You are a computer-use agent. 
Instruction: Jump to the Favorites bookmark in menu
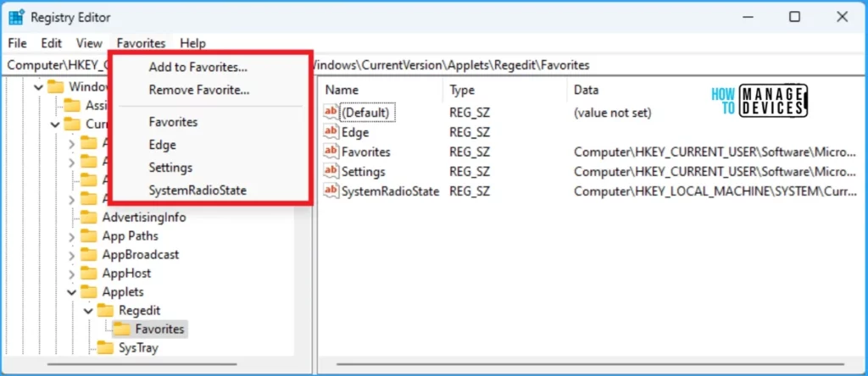173,122
